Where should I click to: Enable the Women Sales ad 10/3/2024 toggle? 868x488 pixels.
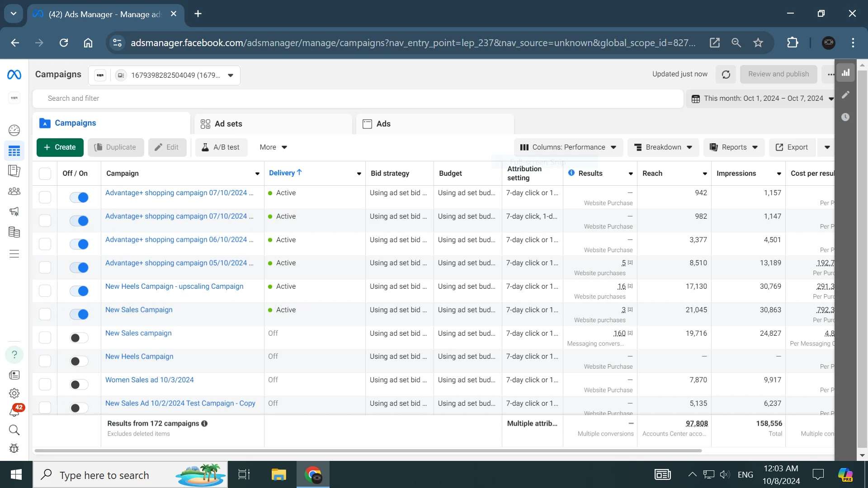(79, 385)
